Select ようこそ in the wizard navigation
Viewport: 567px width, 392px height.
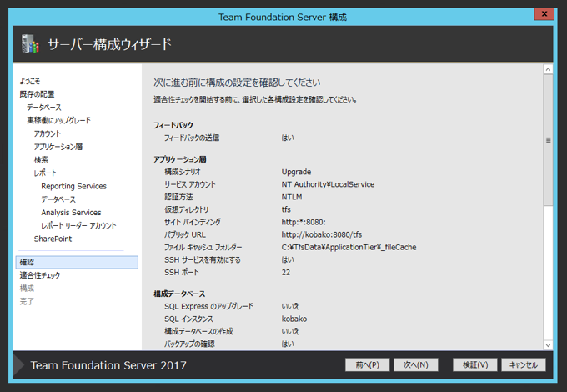pos(30,81)
